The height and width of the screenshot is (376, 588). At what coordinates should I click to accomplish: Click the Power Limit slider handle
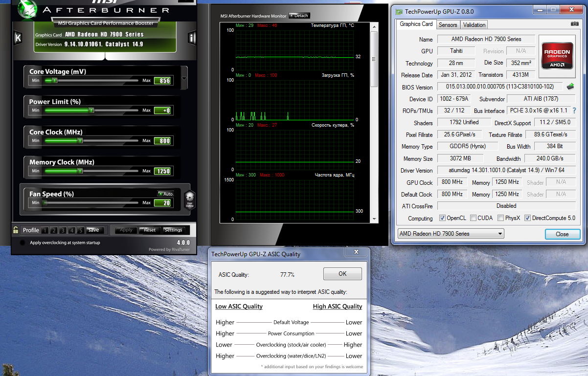tap(91, 111)
